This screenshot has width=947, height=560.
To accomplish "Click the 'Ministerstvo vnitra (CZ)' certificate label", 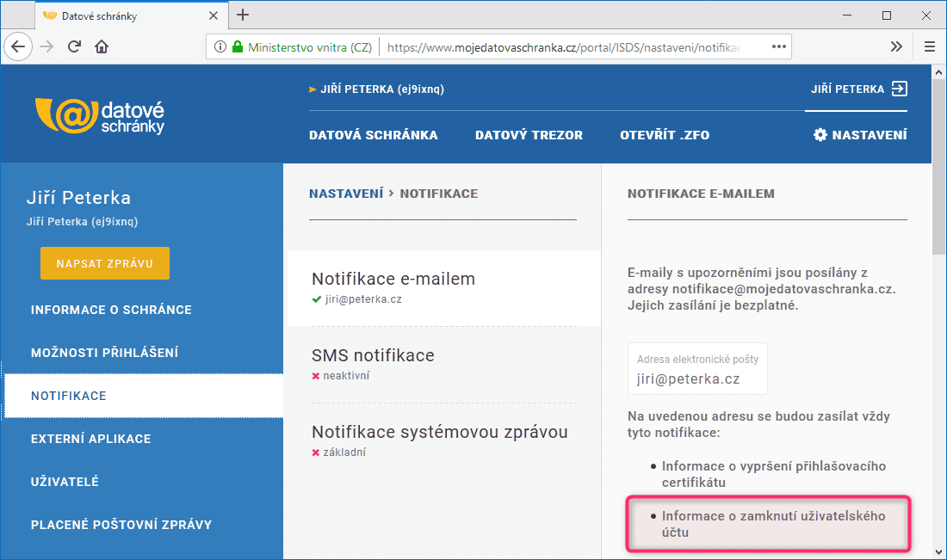I will [x=310, y=47].
